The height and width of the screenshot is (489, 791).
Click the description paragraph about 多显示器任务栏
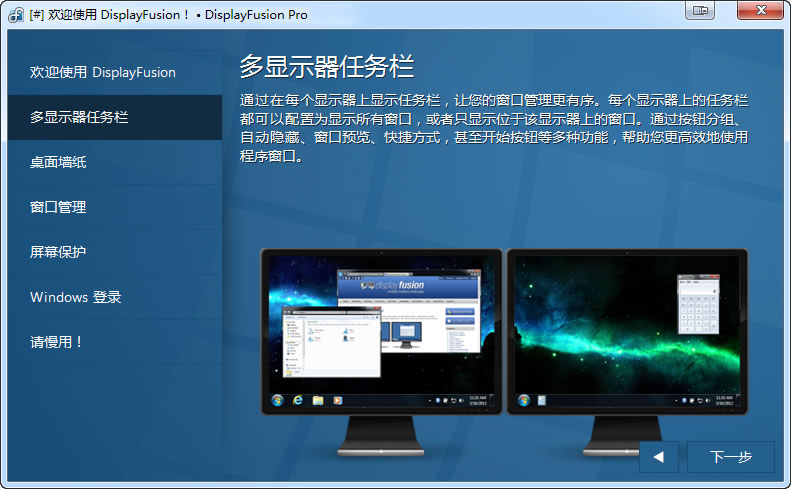[x=494, y=128]
